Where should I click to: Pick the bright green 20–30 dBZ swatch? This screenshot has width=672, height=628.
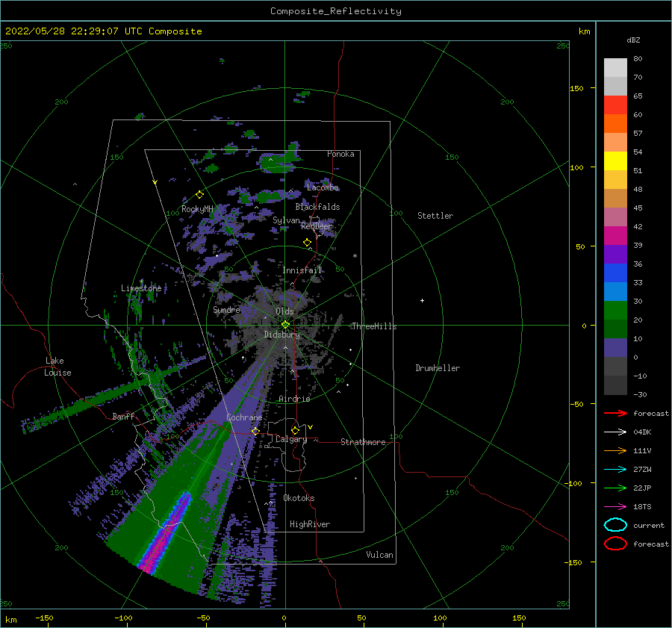click(x=615, y=310)
